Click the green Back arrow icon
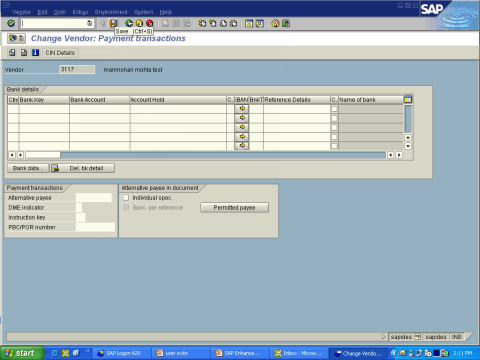The image size is (480, 360). [x=129, y=23]
